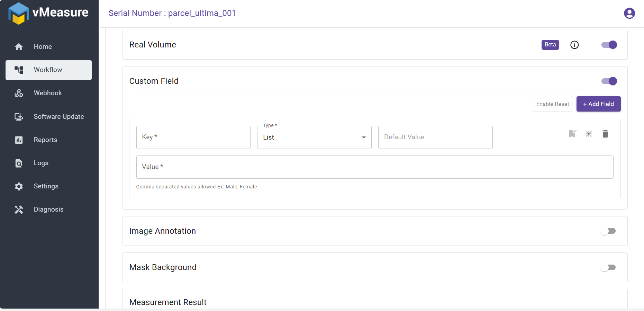The height and width of the screenshot is (311, 644).
Task: Click the Real Volume info icon
Action: 574,45
